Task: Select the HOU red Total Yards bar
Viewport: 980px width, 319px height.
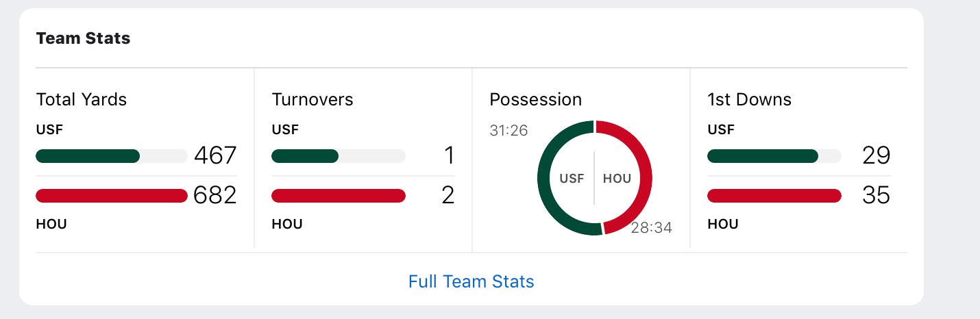Action: click(x=111, y=196)
